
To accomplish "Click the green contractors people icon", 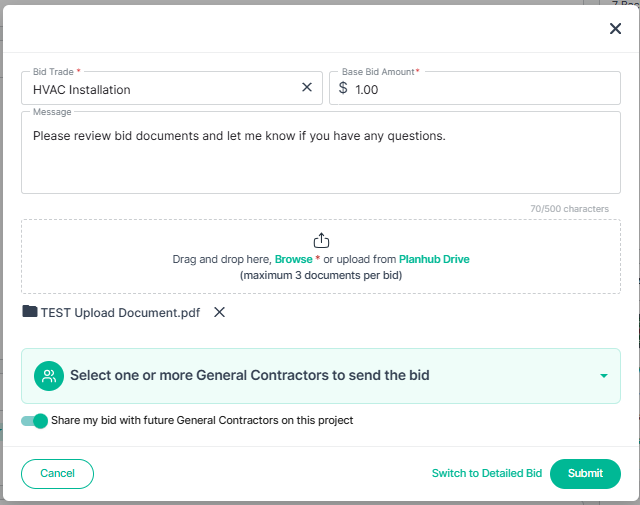I will pyautogui.click(x=49, y=376).
